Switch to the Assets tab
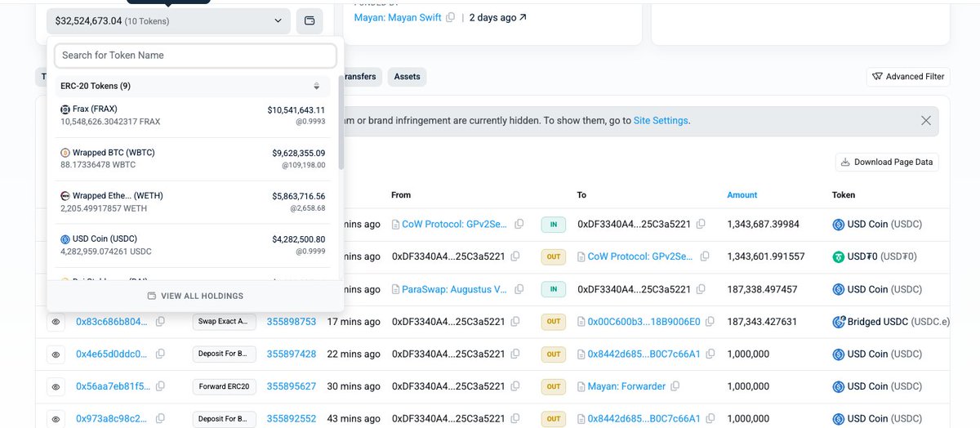980x428 pixels. [407, 77]
